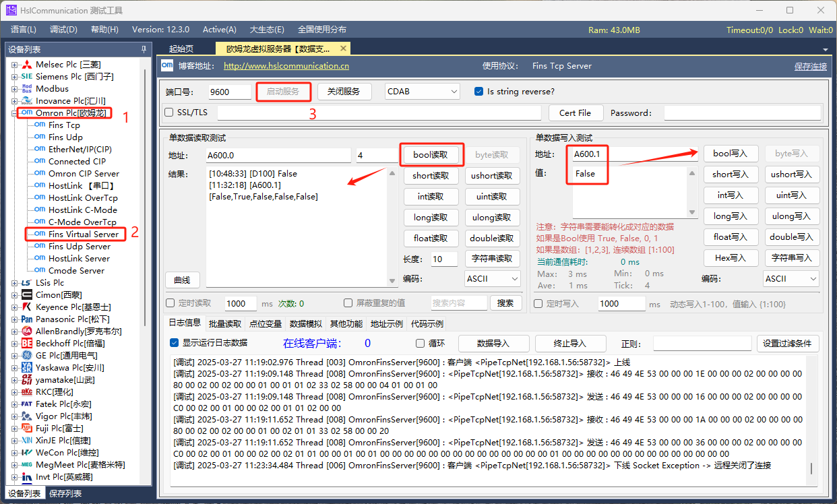The width and height of the screenshot is (837, 504).
Task: Click the pin icon on device list panel
Action: coord(144,49)
